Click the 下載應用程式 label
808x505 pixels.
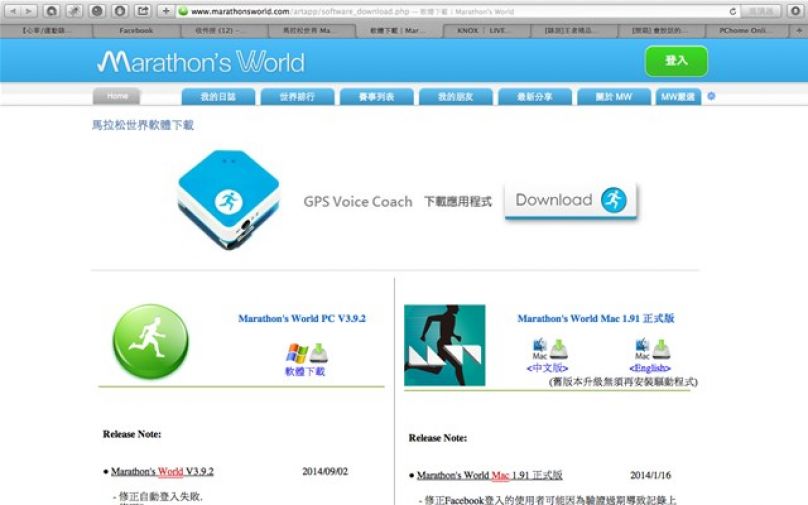point(458,201)
